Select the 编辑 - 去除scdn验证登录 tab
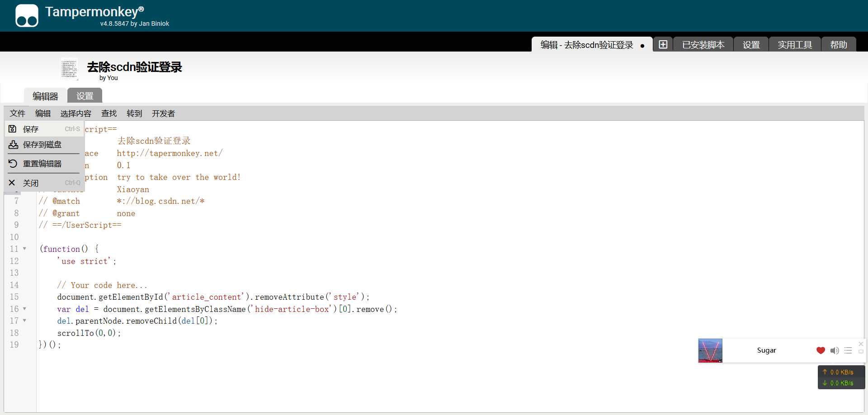Viewport: 868px width, 415px height. 592,45
